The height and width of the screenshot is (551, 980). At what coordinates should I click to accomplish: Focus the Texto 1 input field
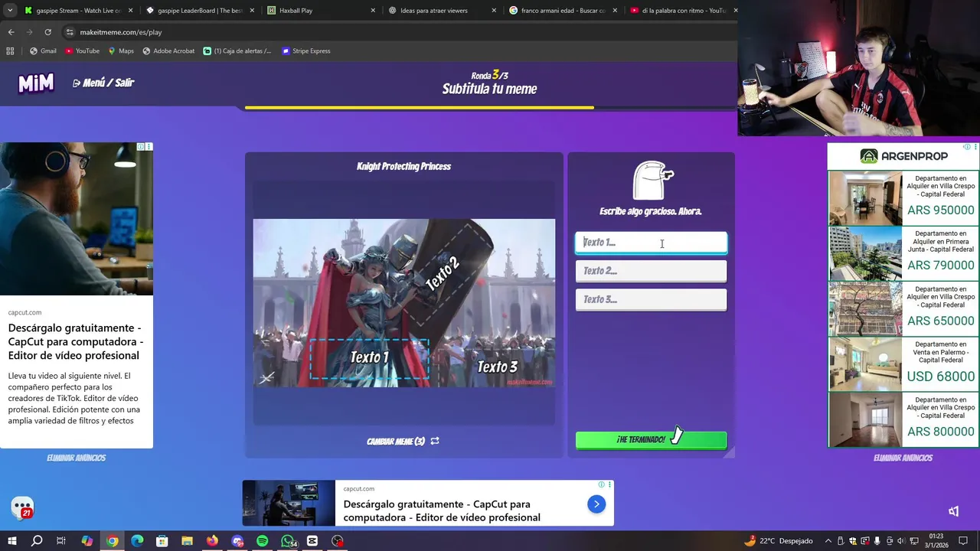pos(651,243)
